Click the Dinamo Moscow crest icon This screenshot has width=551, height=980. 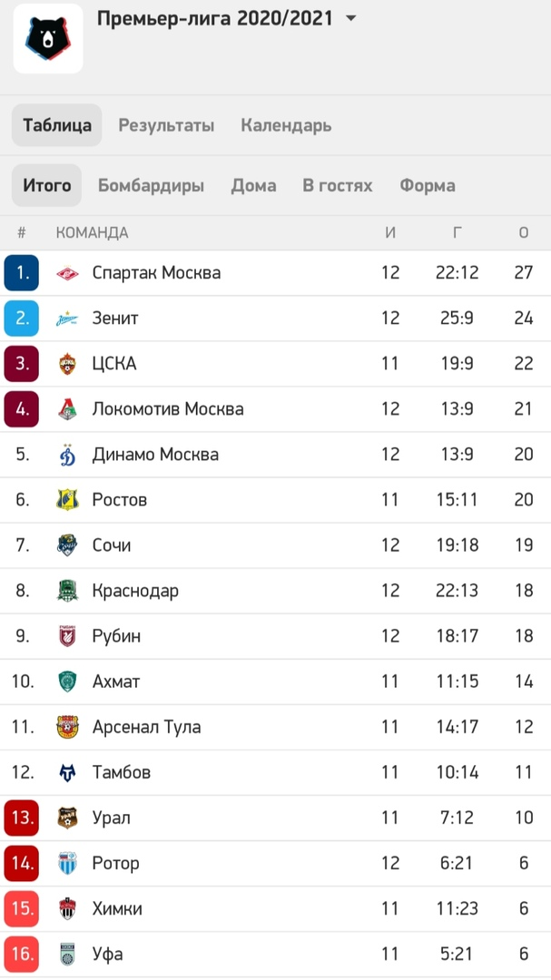tap(67, 455)
